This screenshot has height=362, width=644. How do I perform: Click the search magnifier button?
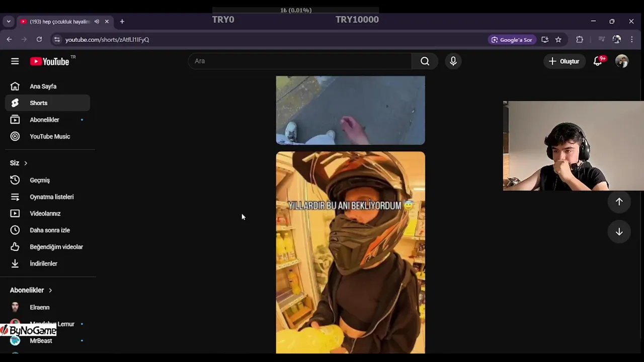tap(425, 61)
